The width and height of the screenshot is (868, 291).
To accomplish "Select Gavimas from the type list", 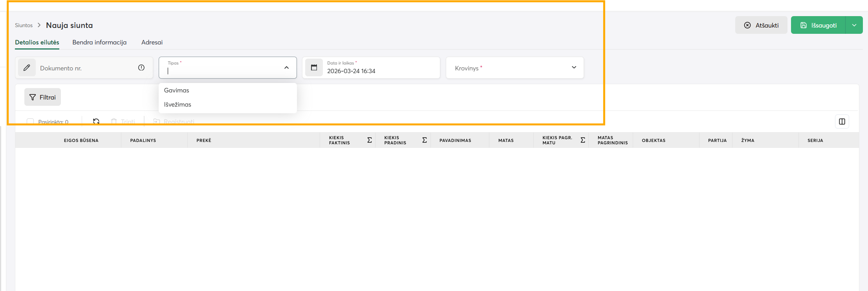I will point(177,90).
